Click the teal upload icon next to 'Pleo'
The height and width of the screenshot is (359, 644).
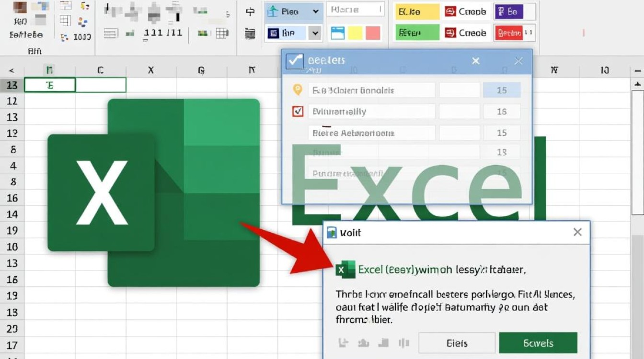tap(273, 11)
